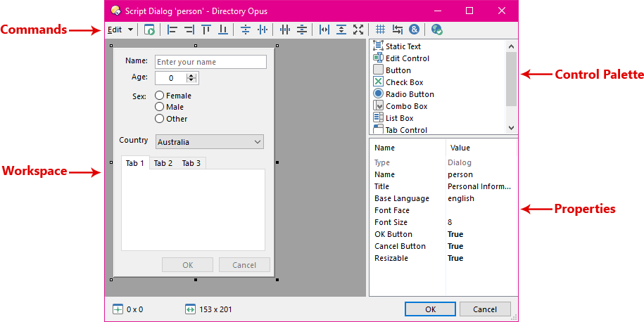Click the Cancel button at bottom right

[x=485, y=309]
